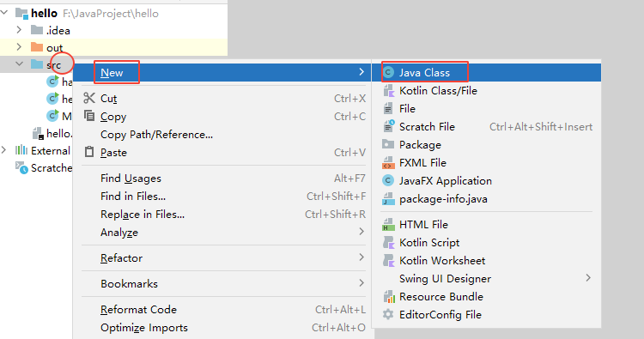Click the Java Class icon in submenu
The height and width of the screenshot is (339, 644).
[388, 73]
